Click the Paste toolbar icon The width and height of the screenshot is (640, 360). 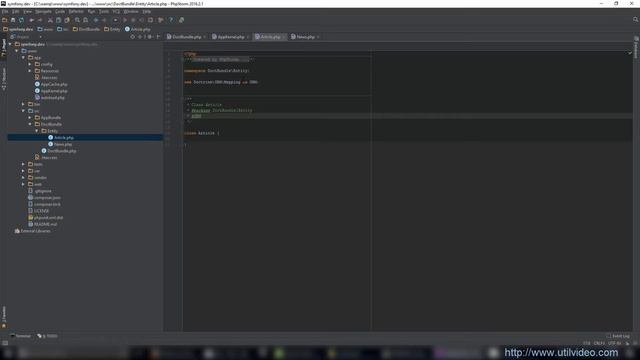tap(67, 20)
